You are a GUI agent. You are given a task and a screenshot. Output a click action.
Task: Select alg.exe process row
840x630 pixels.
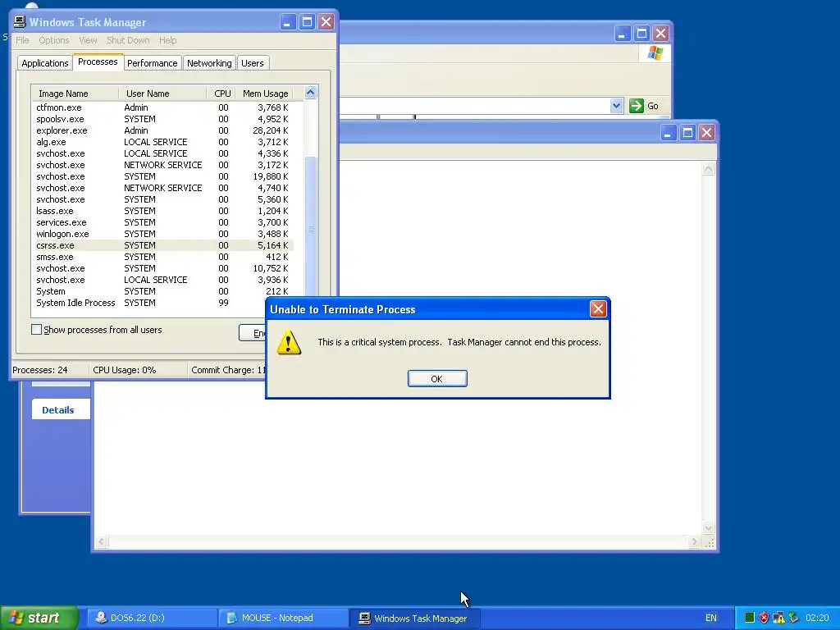(x=162, y=142)
